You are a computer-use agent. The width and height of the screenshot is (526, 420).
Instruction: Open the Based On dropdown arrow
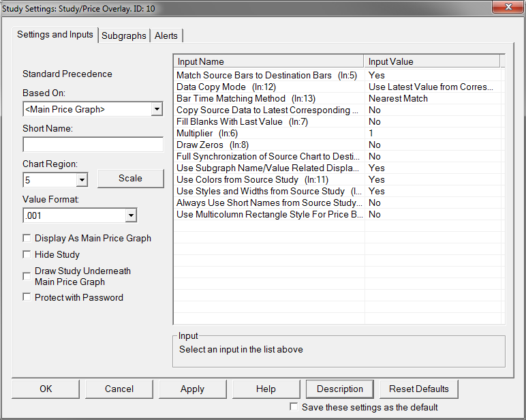157,109
